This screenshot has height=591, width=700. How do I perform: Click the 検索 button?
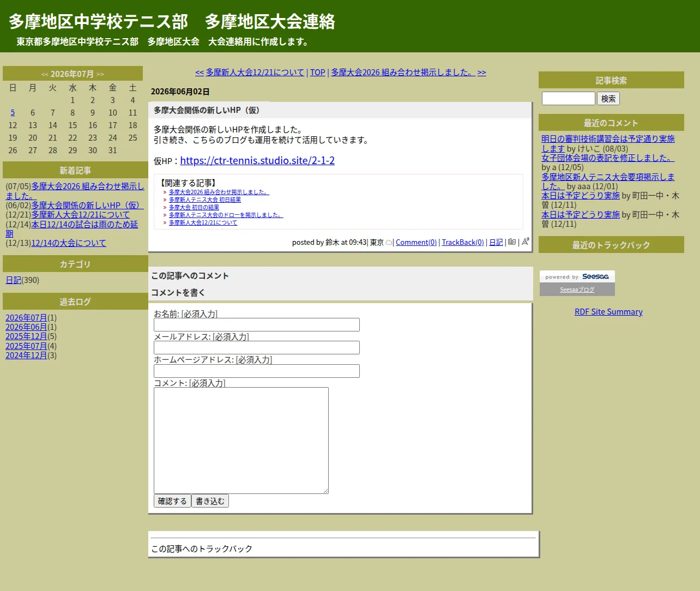(x=608, y=99)
